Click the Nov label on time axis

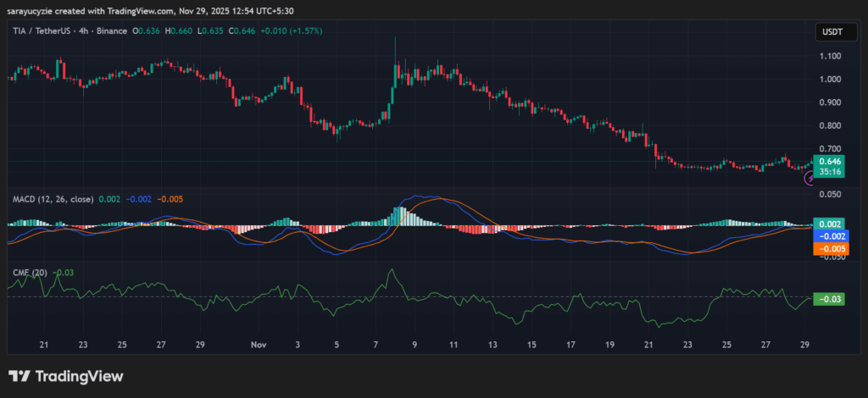259,345
